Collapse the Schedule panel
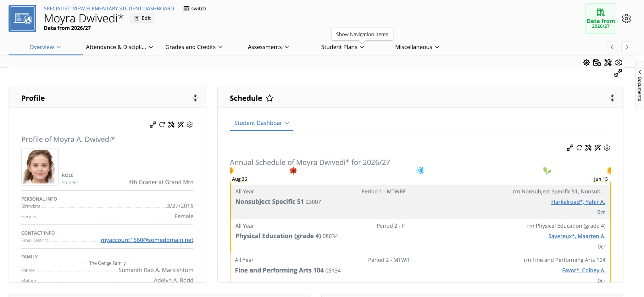Image resolution: width=644 pixels, height=297 pixels. [612, 98]
